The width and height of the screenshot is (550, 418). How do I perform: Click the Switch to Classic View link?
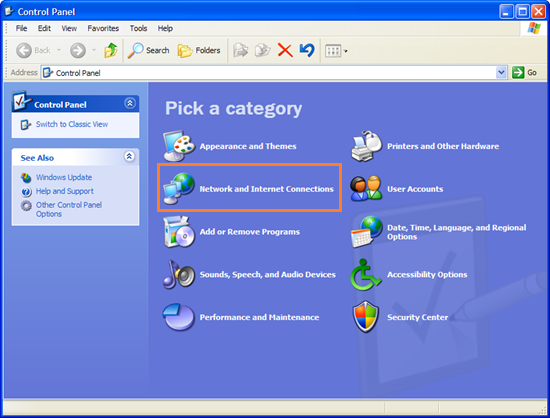point(72,124)
